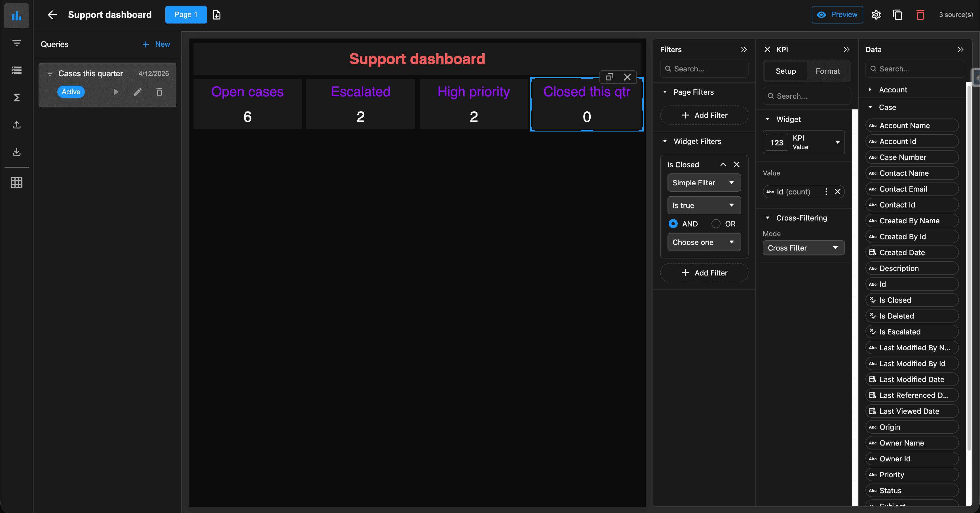
Task: Open the sigma aggregation sidebar icon
Action: coord(16,98)
